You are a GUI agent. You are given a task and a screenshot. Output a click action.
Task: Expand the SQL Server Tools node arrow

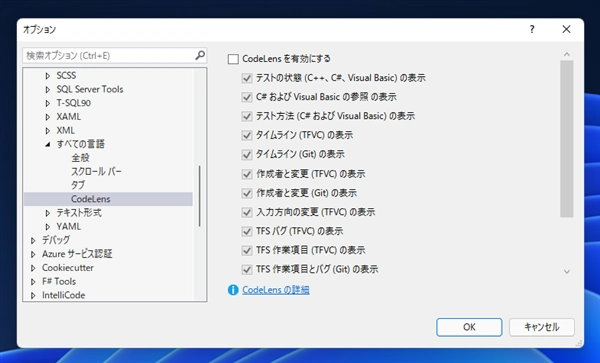pyautogui.click(x=47, y=90)
